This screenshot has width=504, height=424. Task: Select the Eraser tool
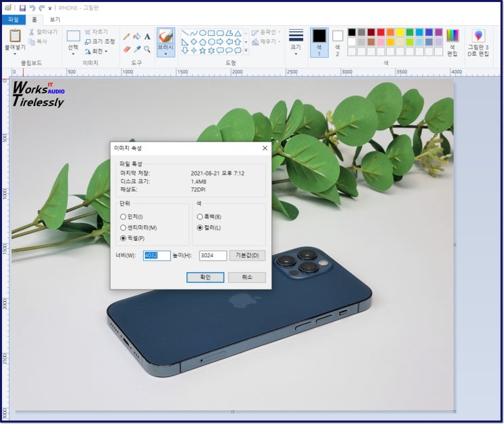click(127, 49)
